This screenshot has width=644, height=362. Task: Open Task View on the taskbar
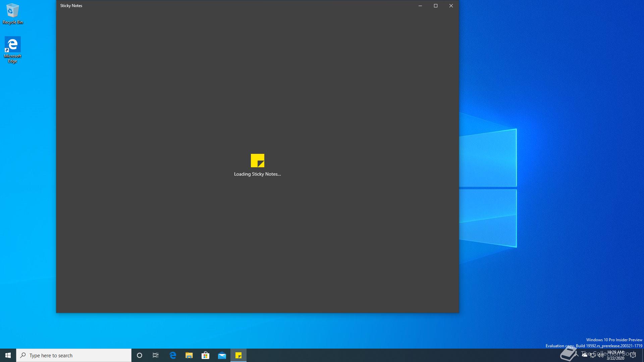[156, 355]
